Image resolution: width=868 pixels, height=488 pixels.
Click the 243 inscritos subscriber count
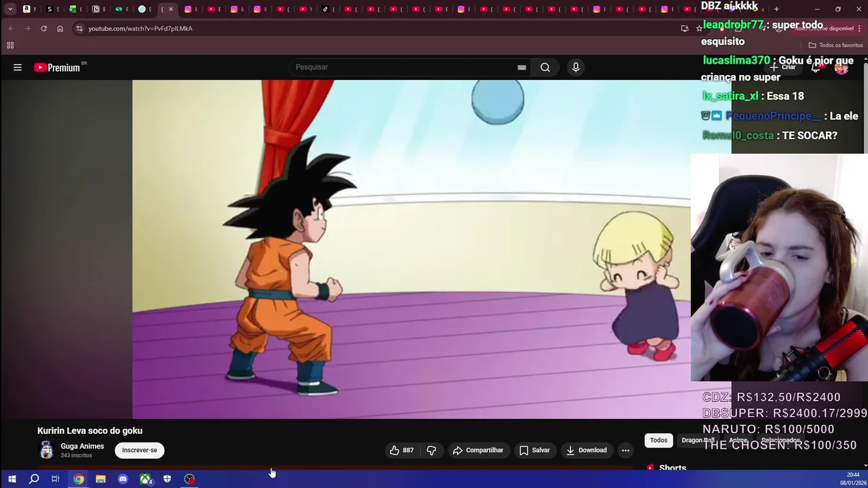(x=76, y=455)
